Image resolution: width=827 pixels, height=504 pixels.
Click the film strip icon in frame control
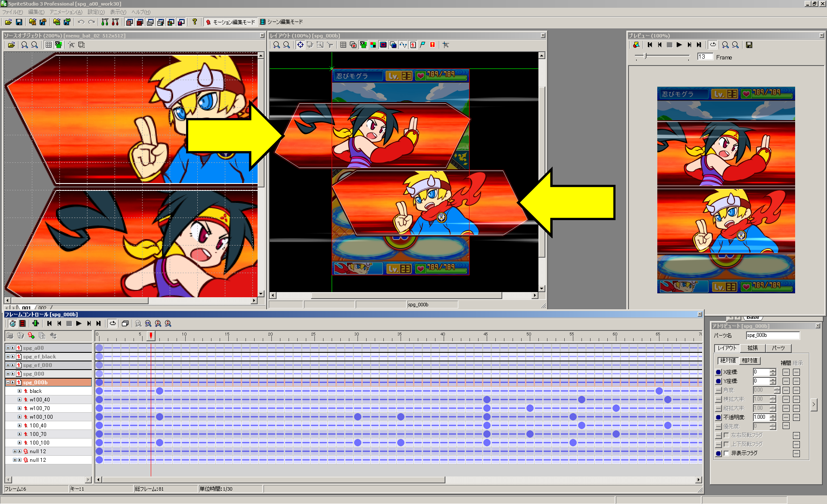click(x=22, y=324)
